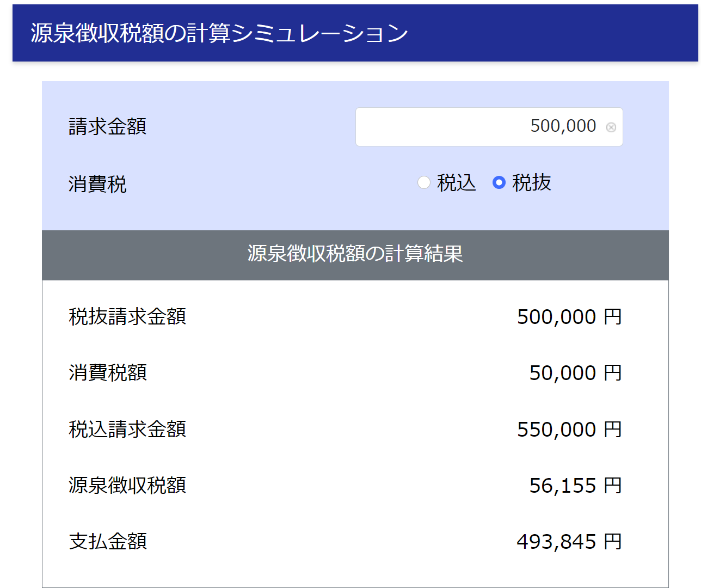The height and width of the screenshot is (588, 701).
Task: Click the 550,000 円 tax-included value
Action: coord(569,430)
